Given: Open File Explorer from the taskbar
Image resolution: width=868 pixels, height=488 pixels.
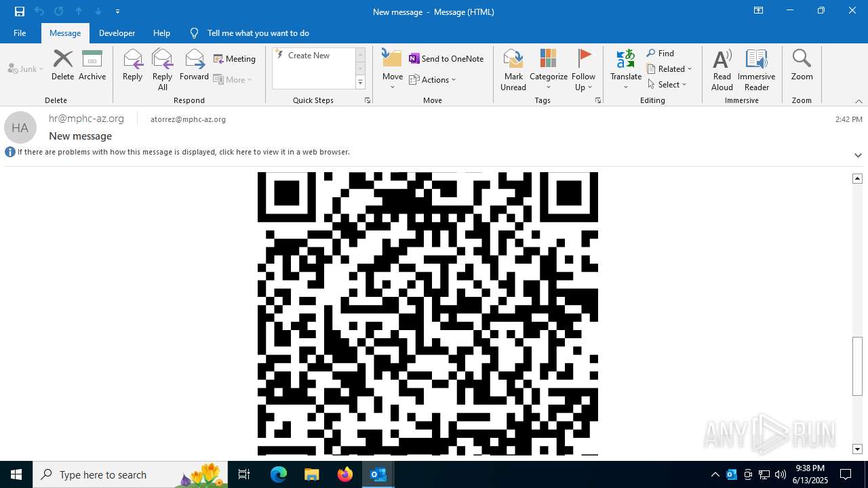Looking at the screenshot, I should point(311,474).
